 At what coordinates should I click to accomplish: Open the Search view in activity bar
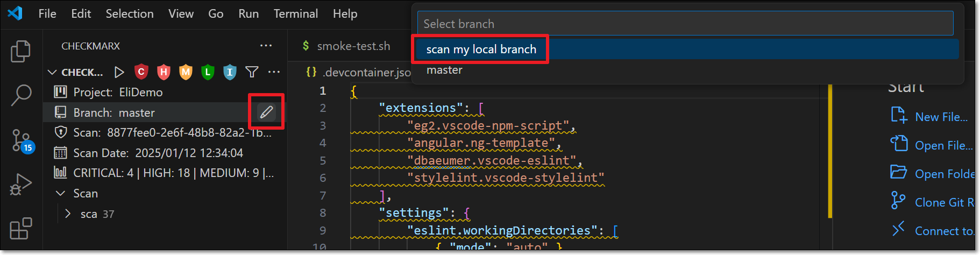pos(20,95)
